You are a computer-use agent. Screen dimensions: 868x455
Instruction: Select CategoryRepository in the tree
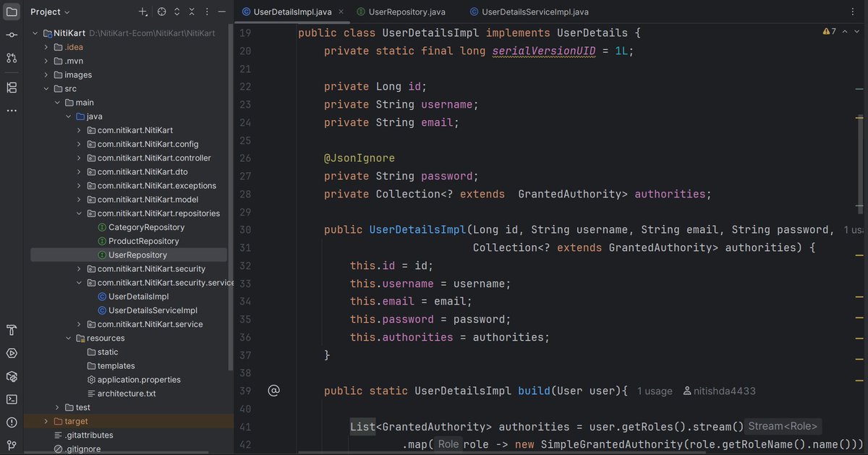141,227
